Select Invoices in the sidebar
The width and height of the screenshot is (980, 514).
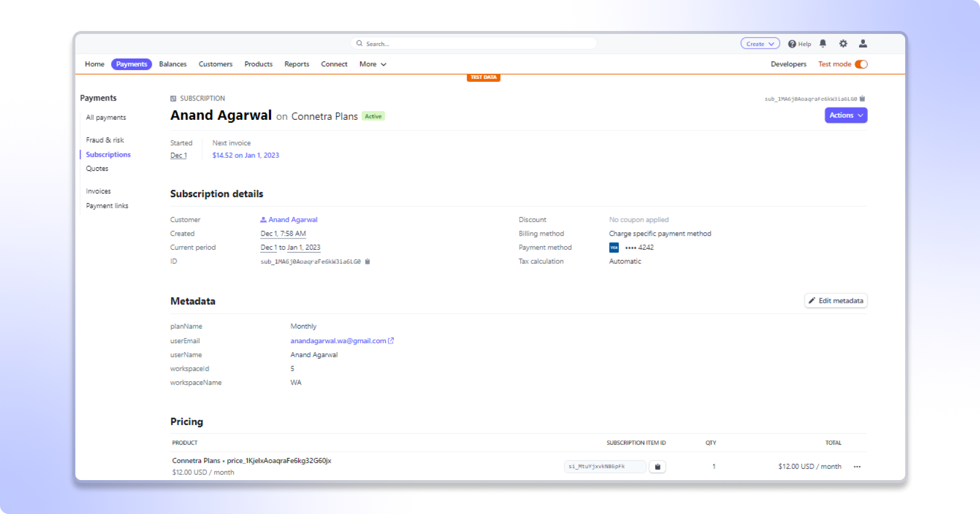coord(98,191)
